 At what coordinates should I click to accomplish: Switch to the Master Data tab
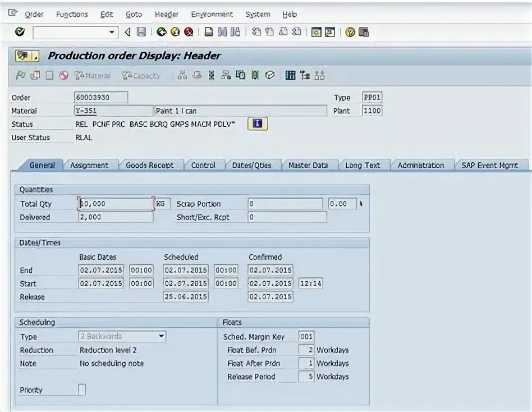(308, 165)
